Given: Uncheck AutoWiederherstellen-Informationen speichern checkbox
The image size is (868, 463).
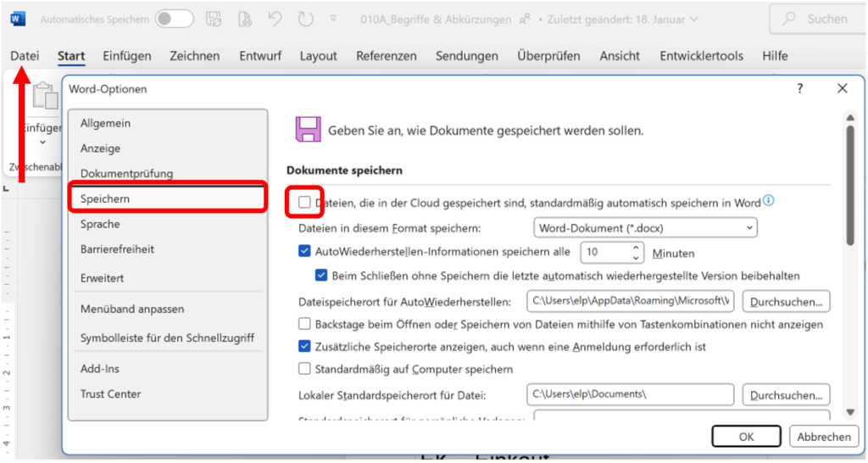Looking at the screenshot, I should pos(304,251).
